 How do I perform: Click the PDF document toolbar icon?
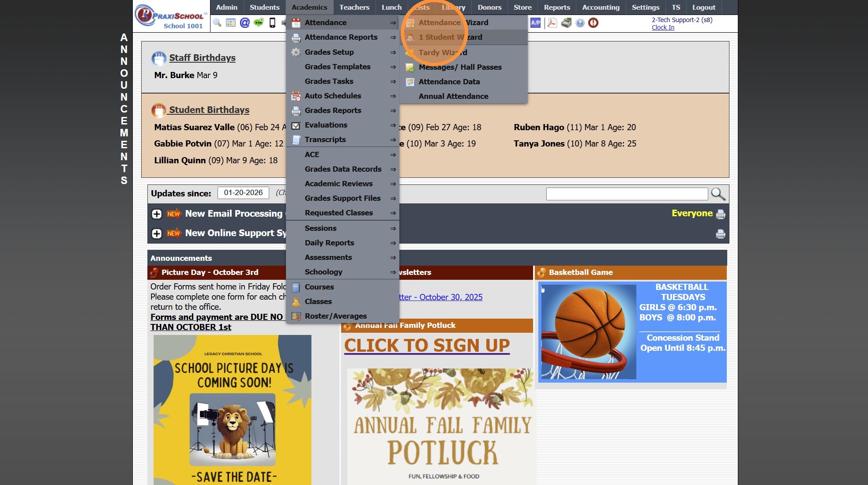click(x=552, y=23)
